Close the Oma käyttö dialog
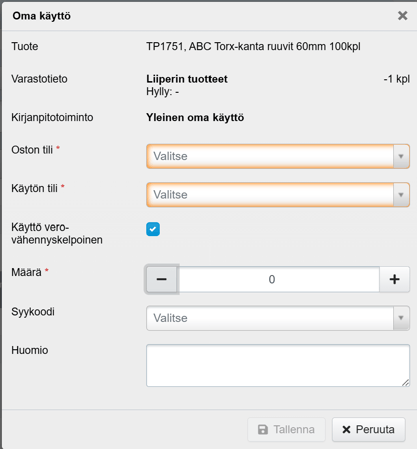Viewport: 417px width, 449px height. pos(402,15)
